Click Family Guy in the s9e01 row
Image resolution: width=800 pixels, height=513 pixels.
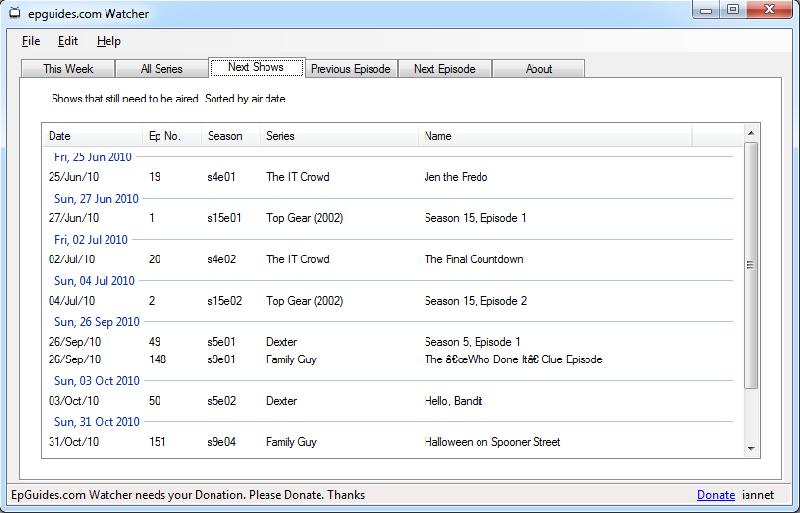click(x=291, y=359)
